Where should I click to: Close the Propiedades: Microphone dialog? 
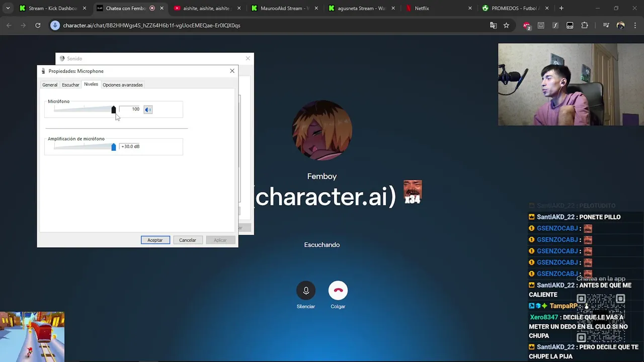232,71
